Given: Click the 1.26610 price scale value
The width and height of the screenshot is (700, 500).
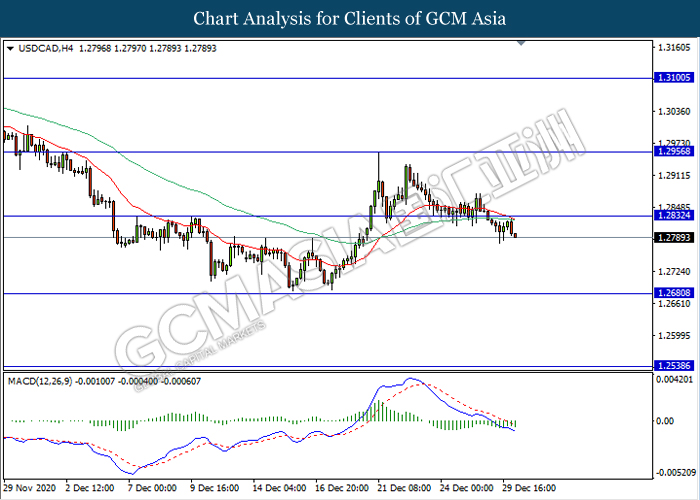Looking at the screenshot, I should point(674,304).
